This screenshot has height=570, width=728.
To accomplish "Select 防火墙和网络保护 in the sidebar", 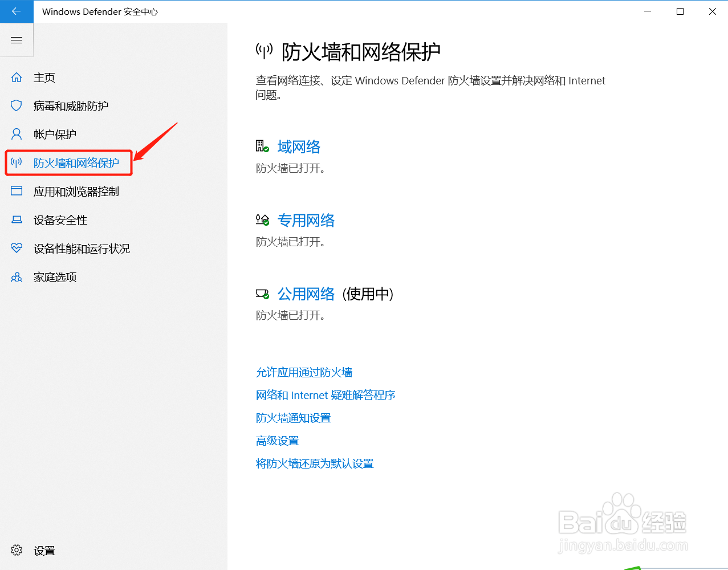I will click(x=76, y=163).
